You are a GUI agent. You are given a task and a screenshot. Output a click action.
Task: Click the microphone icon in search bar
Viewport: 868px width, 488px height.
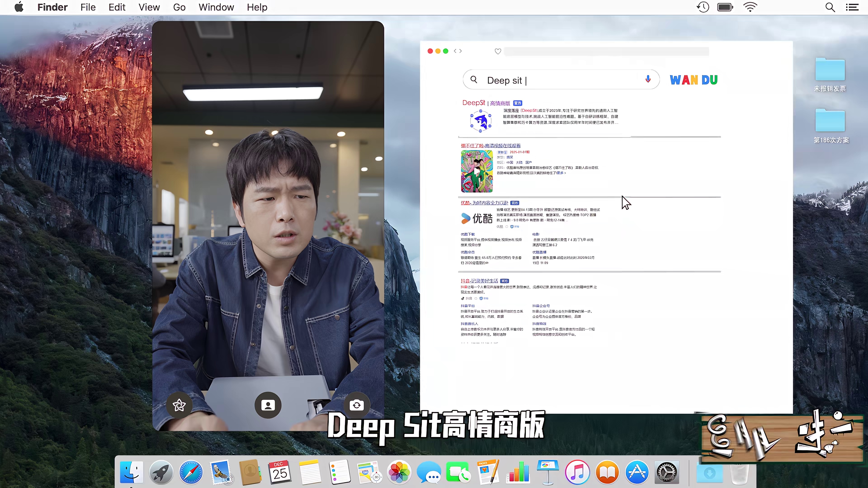tap(648, 80)
